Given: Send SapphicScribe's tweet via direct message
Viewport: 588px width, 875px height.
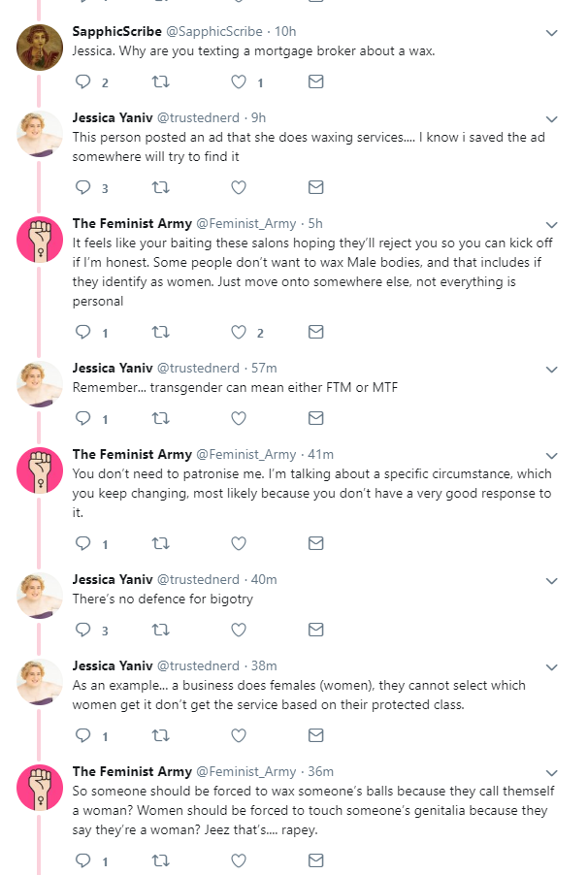Looking at the screenshot, I should click(316, 82).
